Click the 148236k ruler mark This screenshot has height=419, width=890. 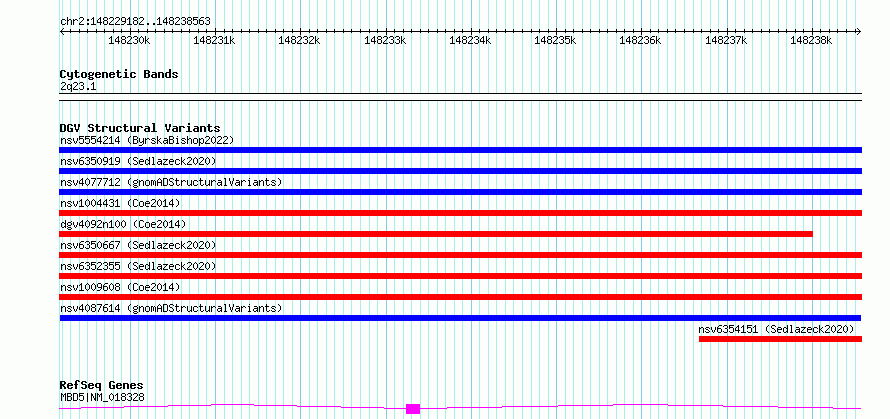pyautogui.click(x=640, y=40)
